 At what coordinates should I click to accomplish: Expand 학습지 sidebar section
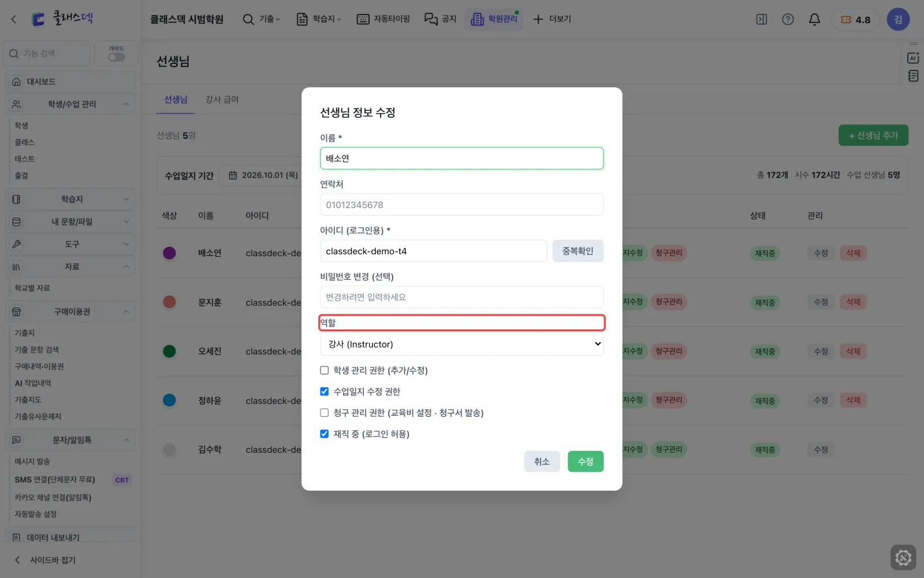pos(70,199)
